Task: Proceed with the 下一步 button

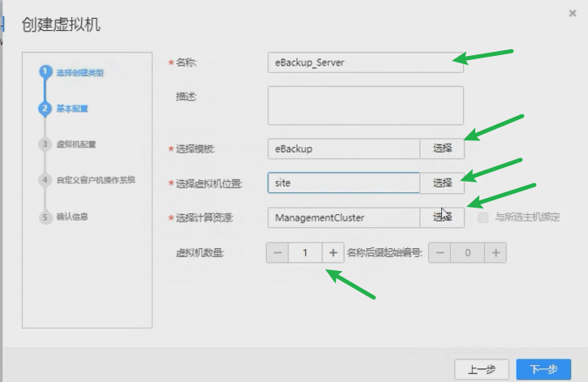Action: (x=543, y=369)
